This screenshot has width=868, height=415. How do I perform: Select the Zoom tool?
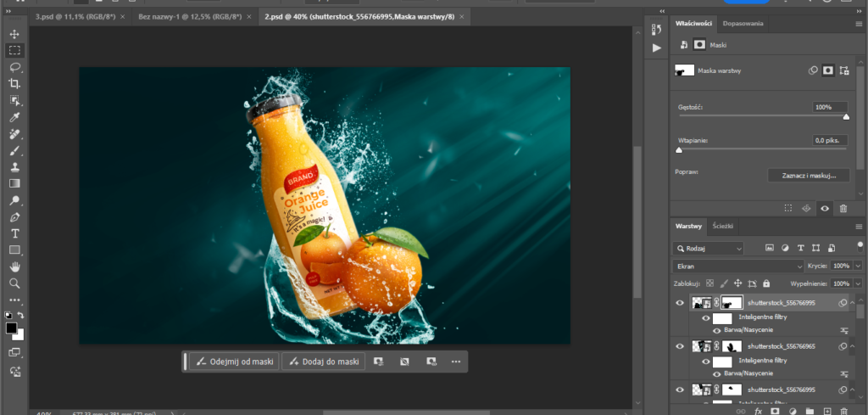14,283
